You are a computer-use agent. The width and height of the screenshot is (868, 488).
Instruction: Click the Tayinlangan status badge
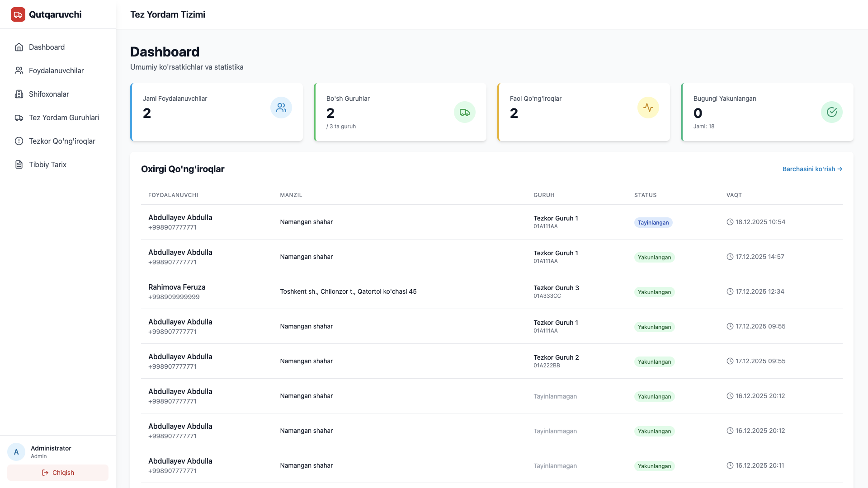tap(653, 222)
